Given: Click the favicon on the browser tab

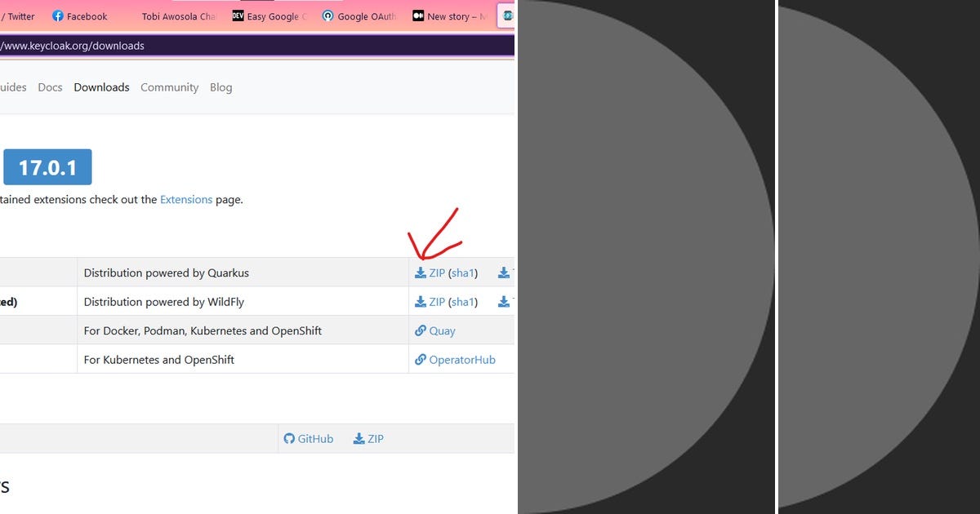Looking at the screenshot, I should click(506, 15).
